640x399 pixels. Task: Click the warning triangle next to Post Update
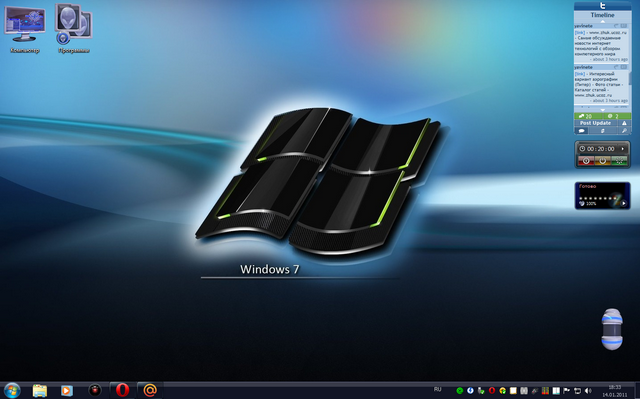[x=624, y=123]
